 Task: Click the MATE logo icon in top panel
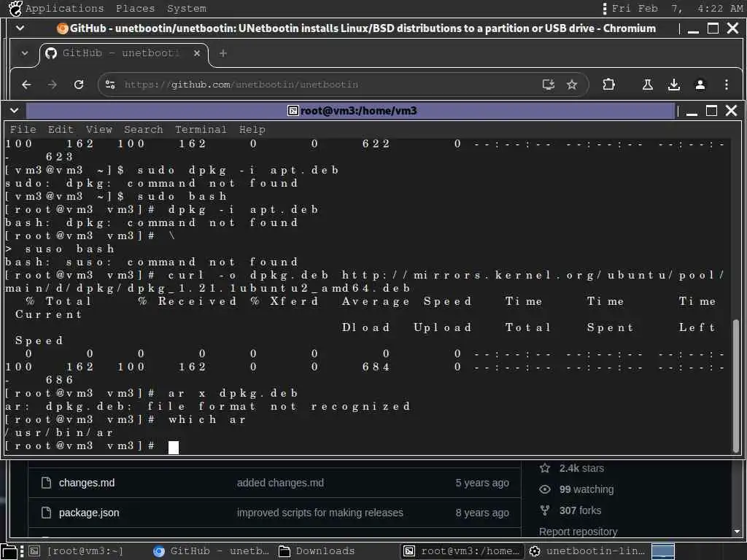click(x=15, y=8)
